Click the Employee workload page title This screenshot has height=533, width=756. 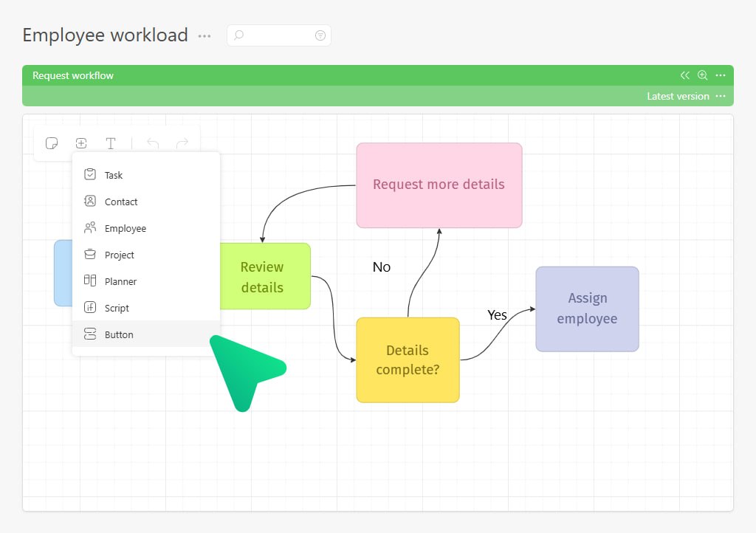pyautogui.click(x=105, y=35)
